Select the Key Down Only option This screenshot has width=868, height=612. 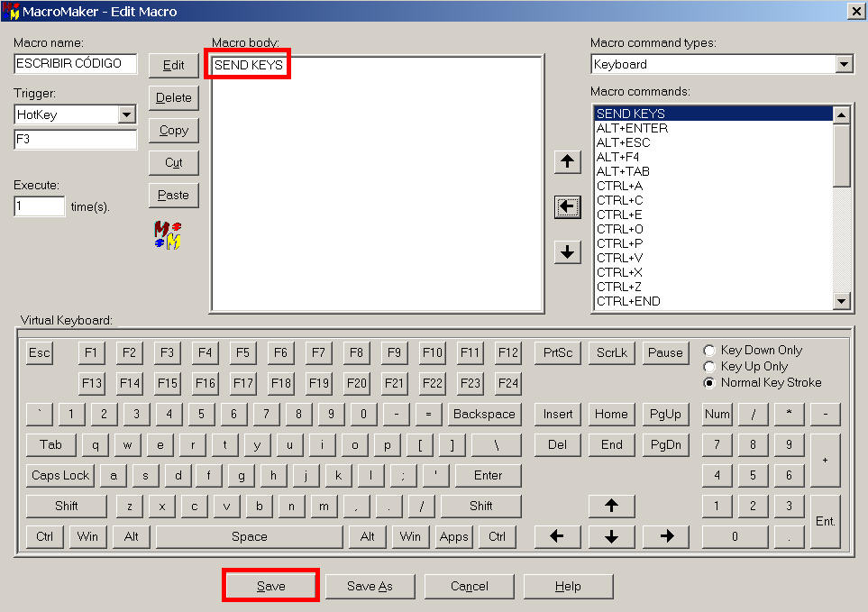pos(709,351)
